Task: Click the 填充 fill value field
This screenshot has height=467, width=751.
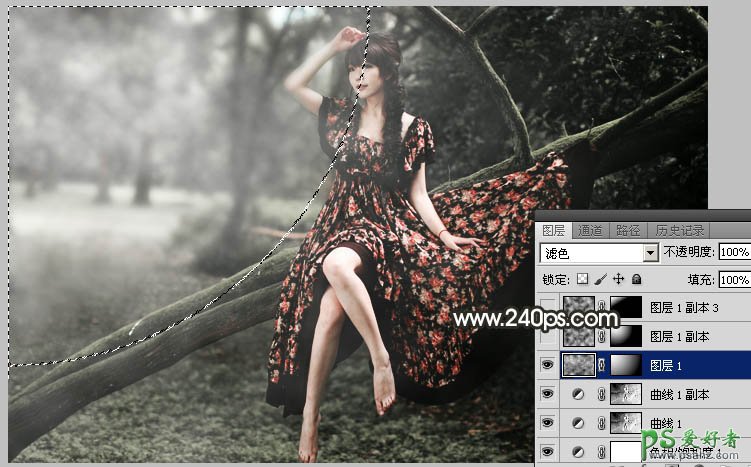Action: pos(733,280)
